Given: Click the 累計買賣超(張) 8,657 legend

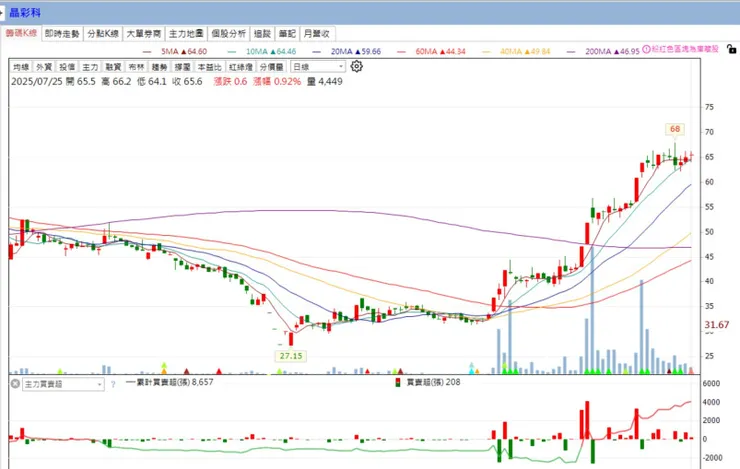Looking at the screenshot, I should tap(170, 382).
